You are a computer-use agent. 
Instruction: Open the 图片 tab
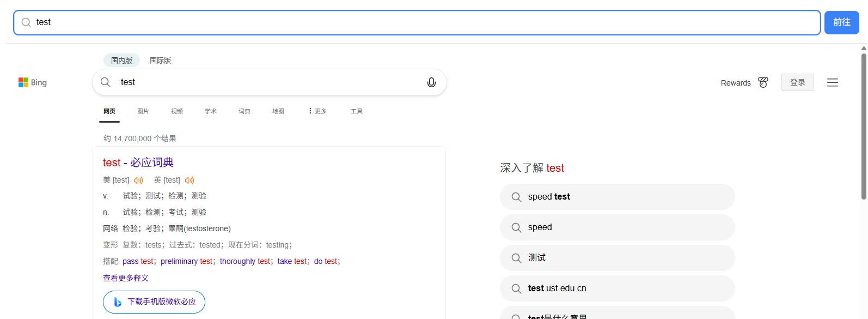(x=143, y=111)
